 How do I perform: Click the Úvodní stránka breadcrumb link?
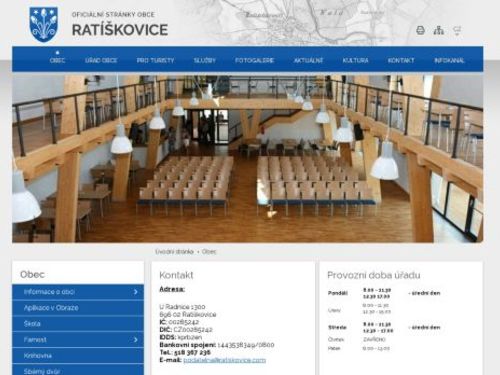174,252
